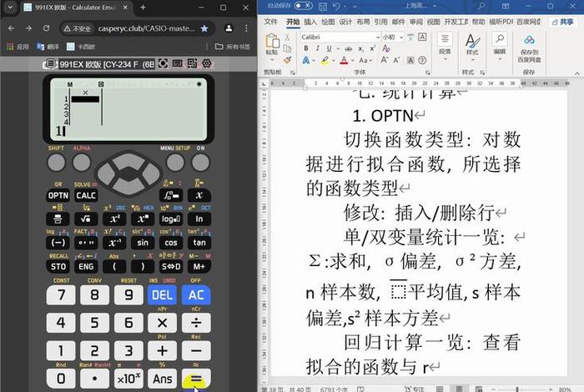Click the Clear Formatting icon
Screen dimensions: 584x392
(x=386, y=48)
